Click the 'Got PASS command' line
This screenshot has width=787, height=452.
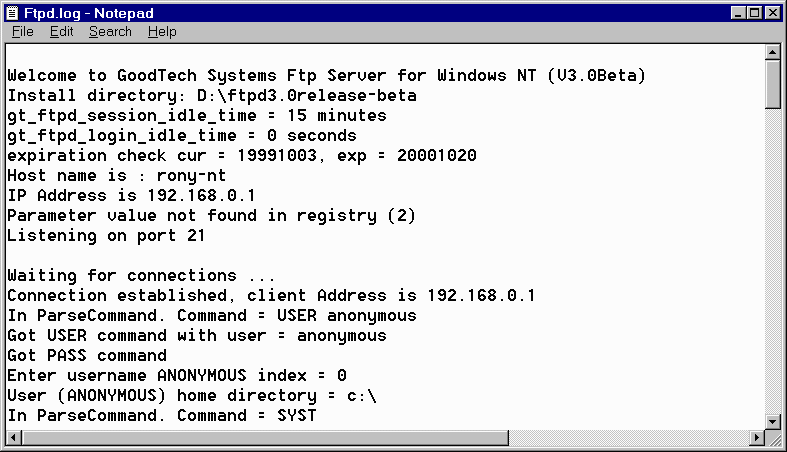87,356
